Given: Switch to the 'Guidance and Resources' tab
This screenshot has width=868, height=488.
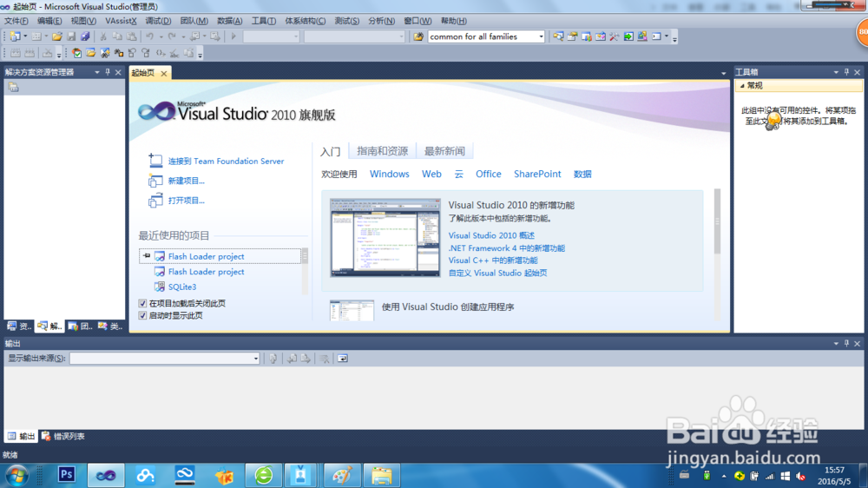Looking at the screenshot, I should tap(383, 151).
